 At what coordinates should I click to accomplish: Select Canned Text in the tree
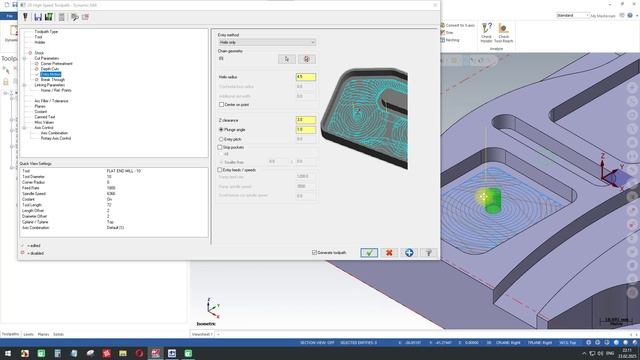click(44, 117)
